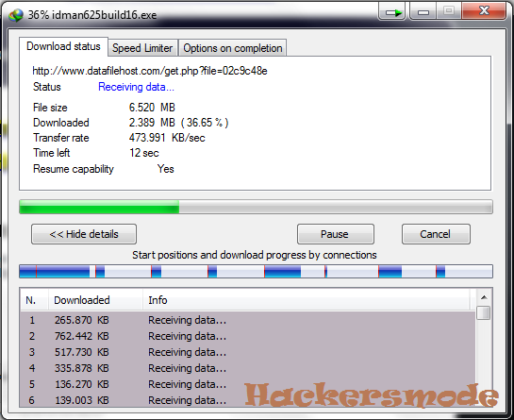Click the connection list scrollbar thumb
The image size is (514, 420).
(x=484, y=312)
